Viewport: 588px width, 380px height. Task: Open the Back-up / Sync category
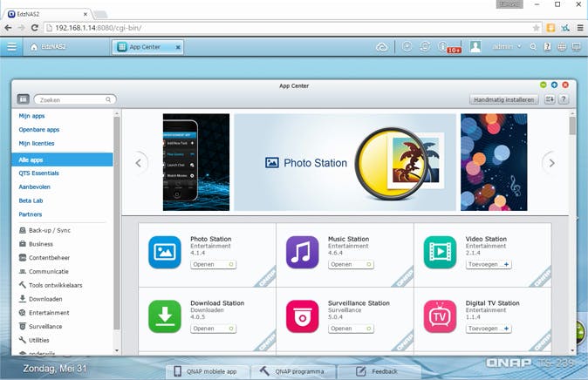pos(44,230)
